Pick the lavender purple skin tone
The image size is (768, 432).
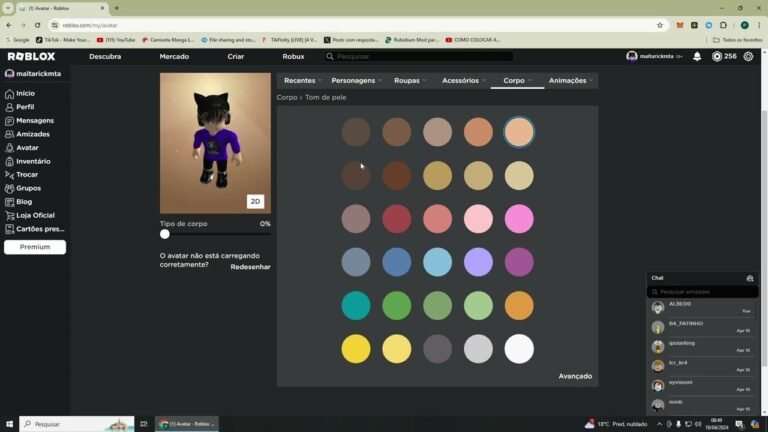[478, 262]
